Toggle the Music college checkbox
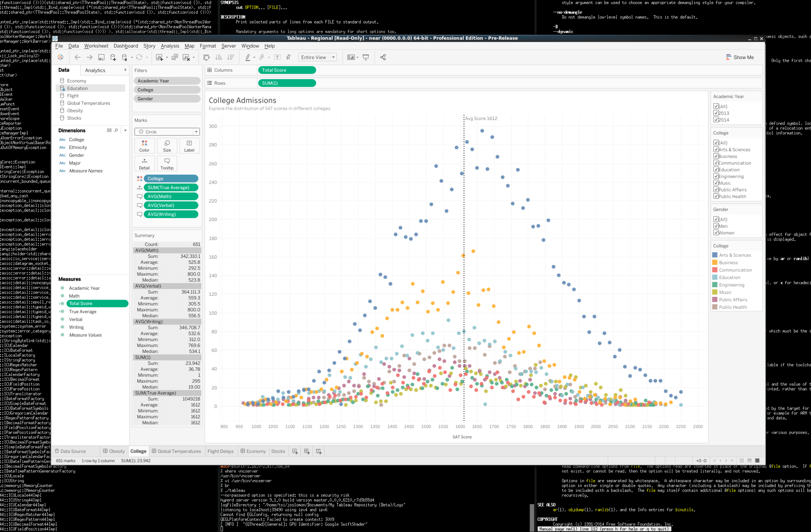811x532 pixels. click(x=716, y=183)
